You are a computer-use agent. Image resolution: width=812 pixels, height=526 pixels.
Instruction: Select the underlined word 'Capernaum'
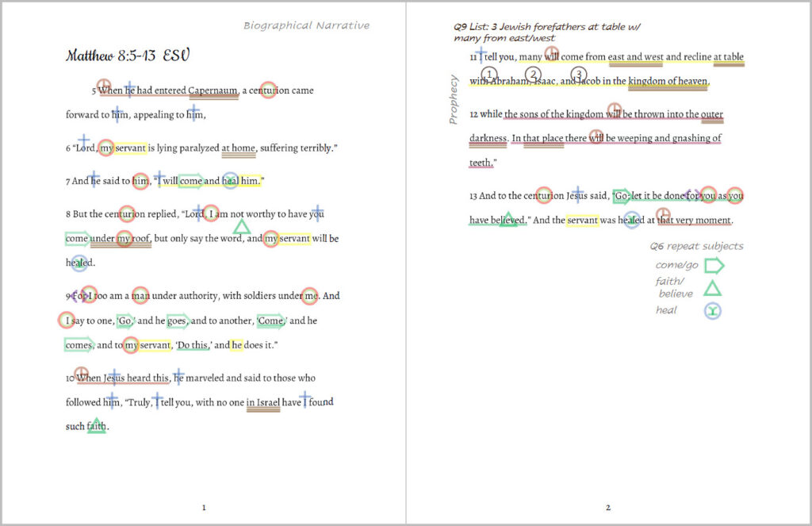213,90
